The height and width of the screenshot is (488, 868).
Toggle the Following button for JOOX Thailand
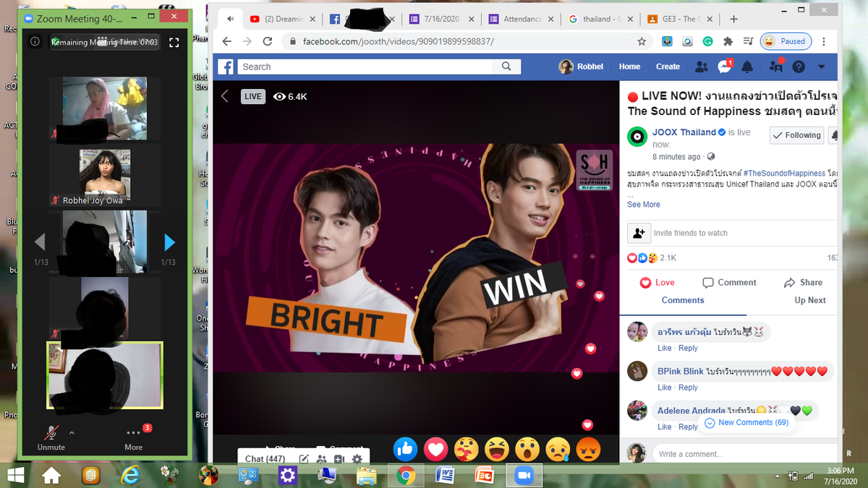(x=797, y=135)
